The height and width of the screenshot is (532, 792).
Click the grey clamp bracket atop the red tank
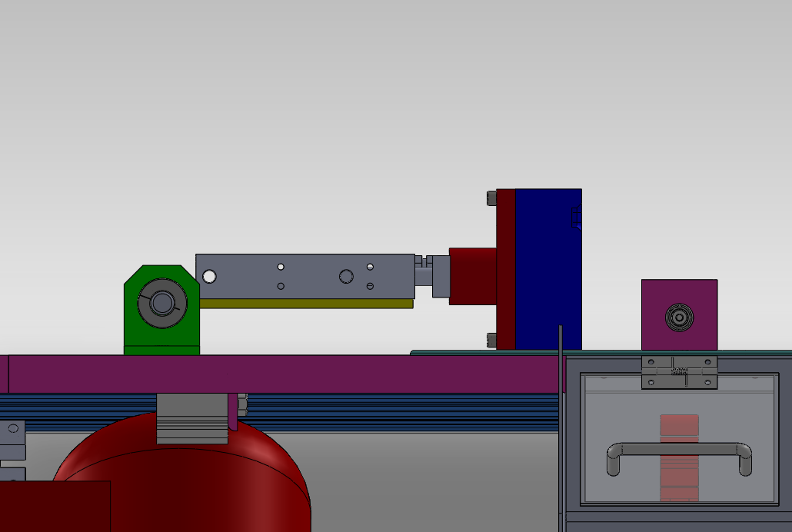click(192, 419)
